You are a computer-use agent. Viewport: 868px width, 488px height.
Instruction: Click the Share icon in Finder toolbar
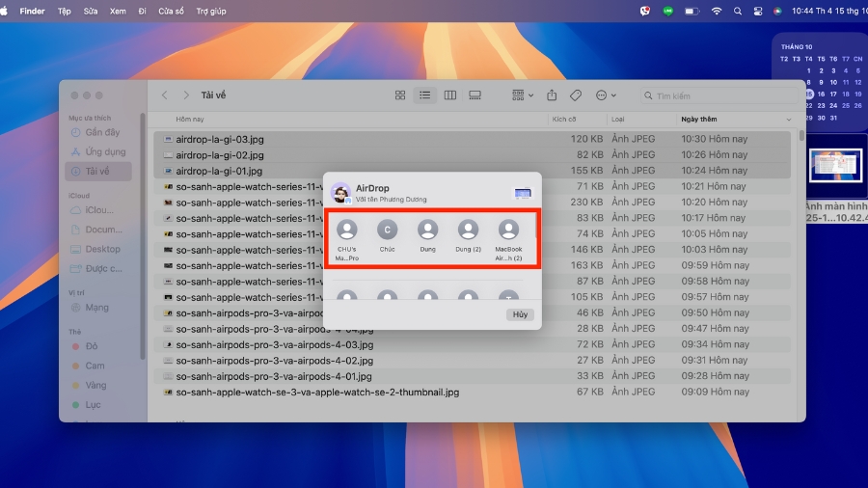coord(552,95)
